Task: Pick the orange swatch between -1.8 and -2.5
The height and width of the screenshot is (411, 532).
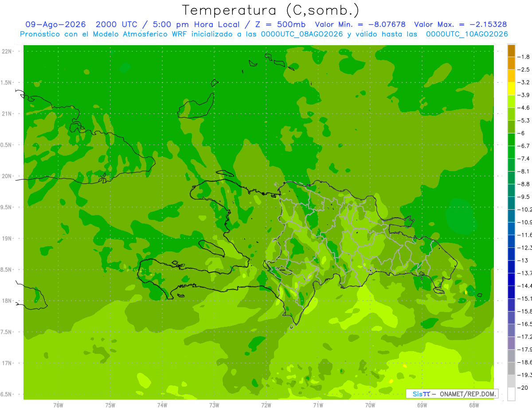Action: [511, 63]
